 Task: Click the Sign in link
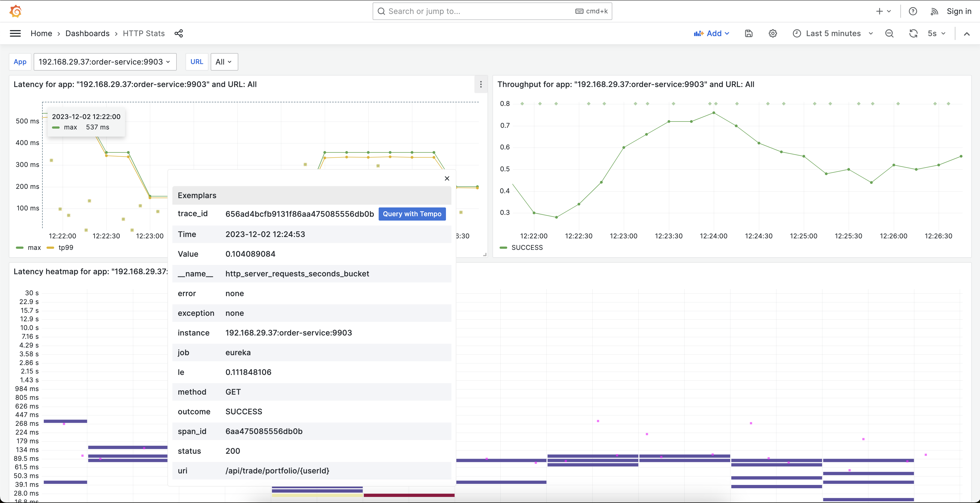958,11
